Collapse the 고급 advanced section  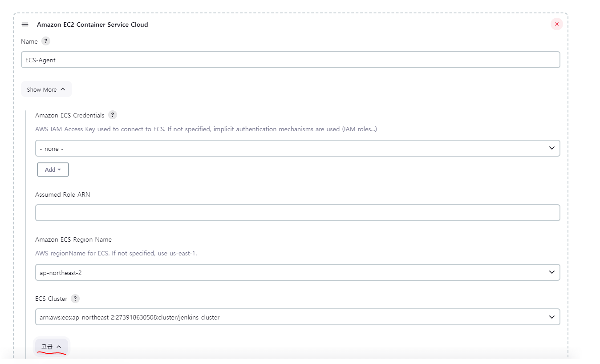52,346
